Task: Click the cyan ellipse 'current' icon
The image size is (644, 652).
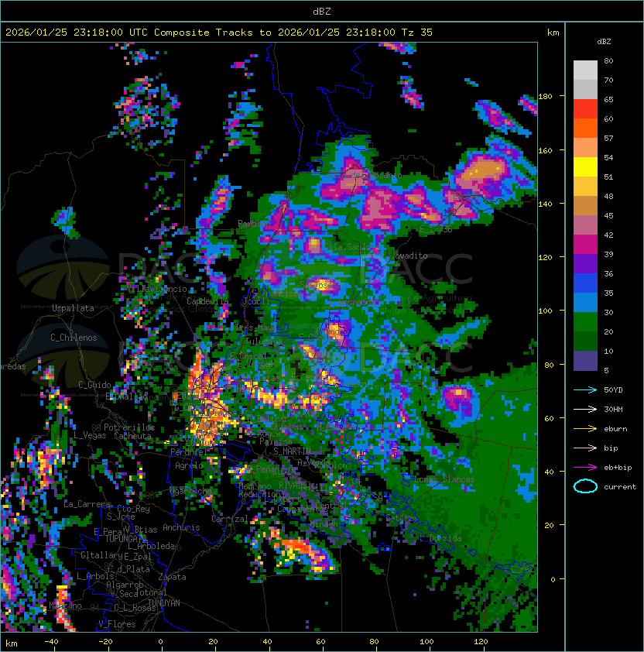Action: 585,487
